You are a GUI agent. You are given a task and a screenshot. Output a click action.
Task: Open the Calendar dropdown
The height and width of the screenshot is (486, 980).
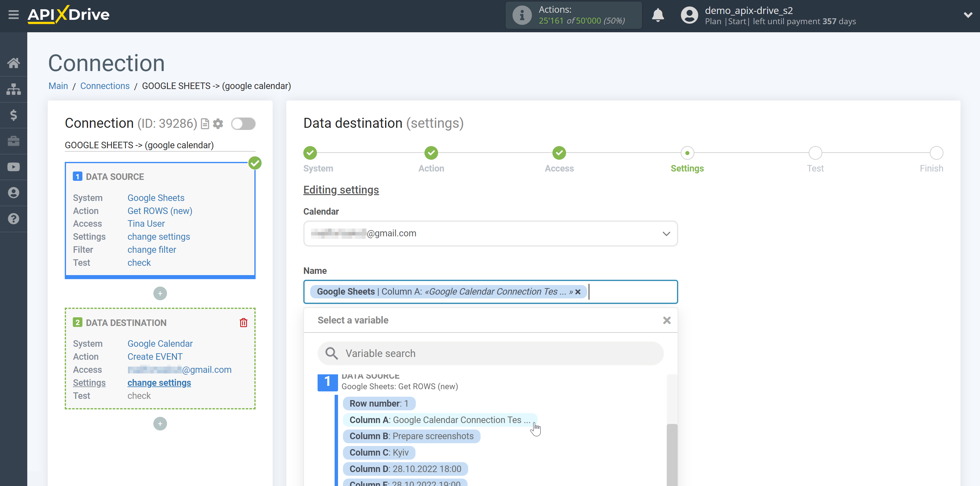(490, 234)
